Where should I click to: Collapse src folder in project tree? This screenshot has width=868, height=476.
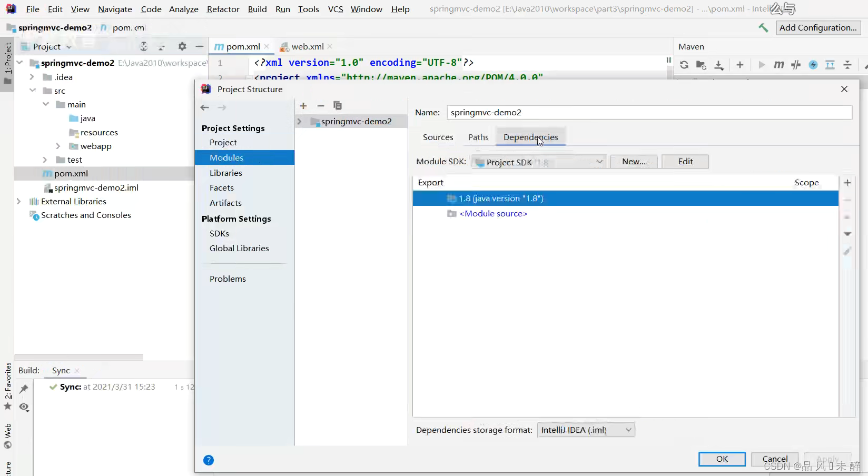(32, 91)
